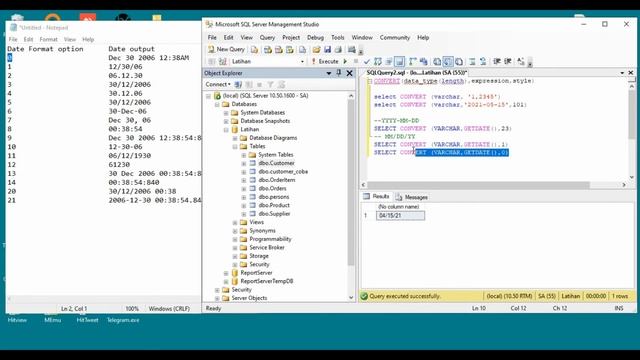The width and height of the screenshot is (640, 360).
Task: Select the dbo.OrderItem table
Action: (x=277, y=180)
